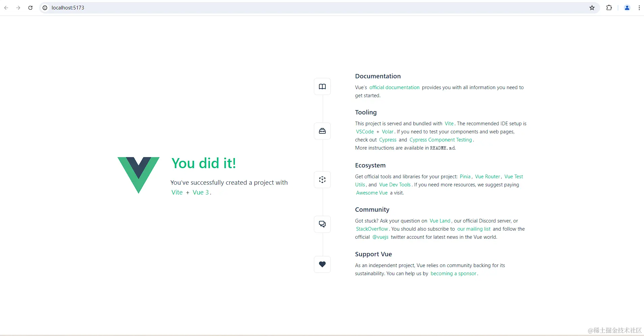644x336 pixels.
Task: Bookmark this page with the star icon
Action: click(x=592, y=8)
